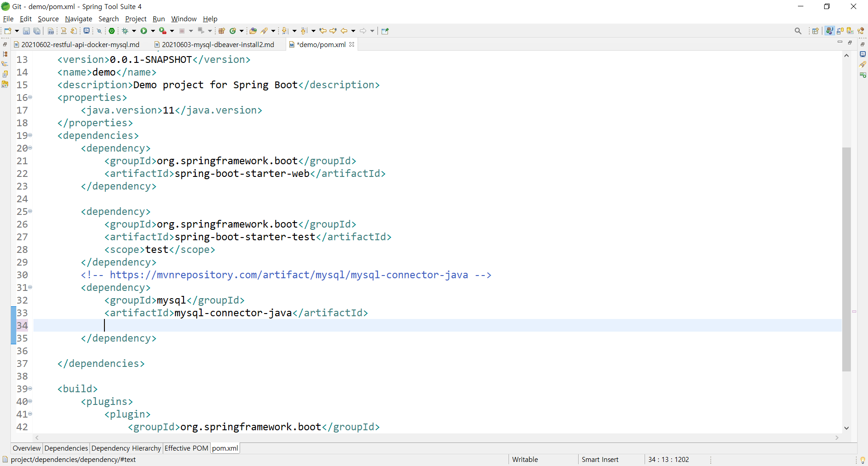Viewport: 868px width, 466px height.
Task: Click the Search flashlight toolbar icon
Action: coord(264,31)
